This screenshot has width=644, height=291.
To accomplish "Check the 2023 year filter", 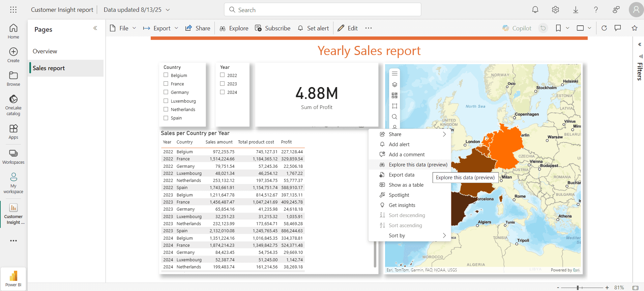I will click(223, 83).
